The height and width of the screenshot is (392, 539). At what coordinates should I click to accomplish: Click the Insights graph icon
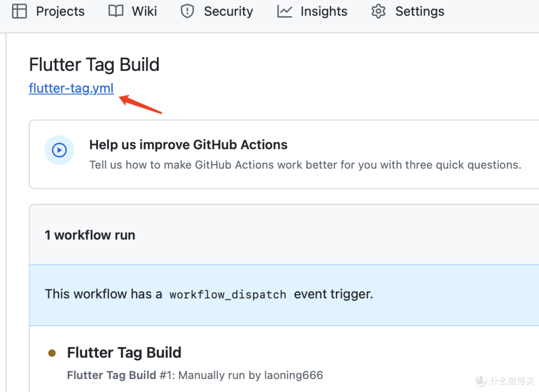pos(284,11)
